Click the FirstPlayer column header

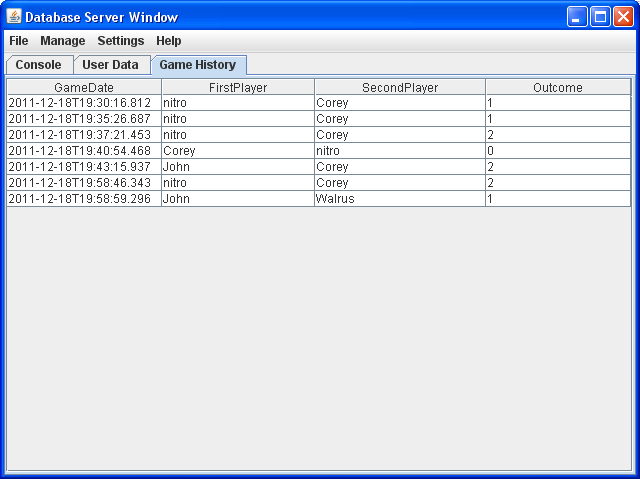click(238, 87)
